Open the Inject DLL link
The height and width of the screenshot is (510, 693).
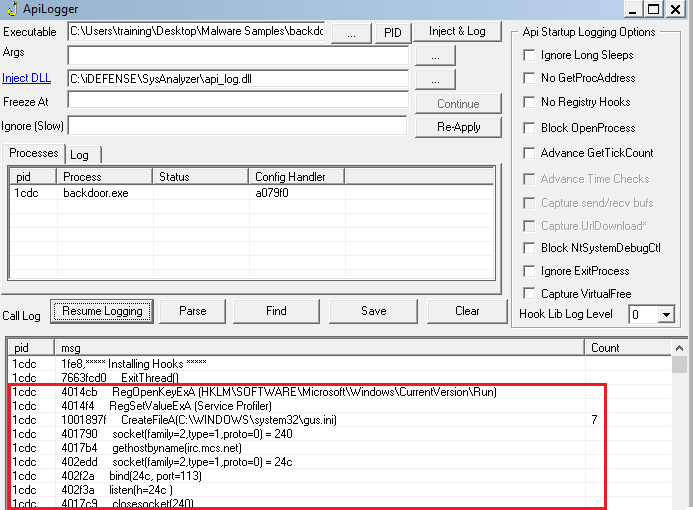pyautogui.click(x=27, y=78)
